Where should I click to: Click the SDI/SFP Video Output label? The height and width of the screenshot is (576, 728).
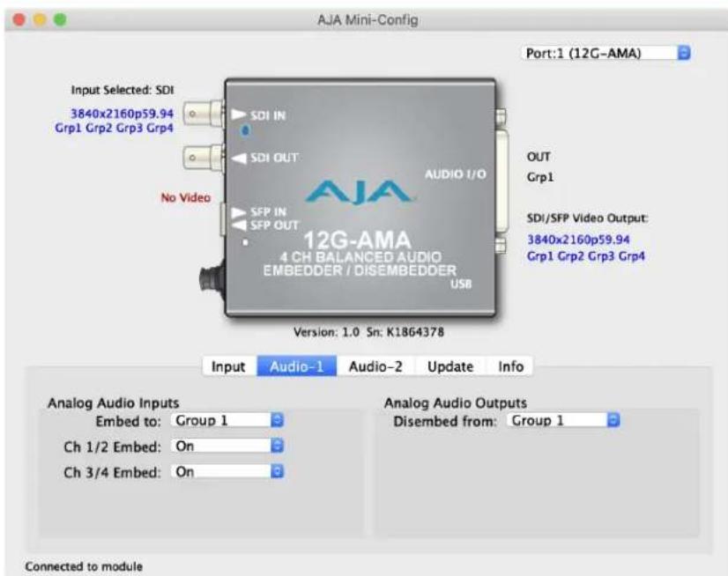tap(587, 218)
